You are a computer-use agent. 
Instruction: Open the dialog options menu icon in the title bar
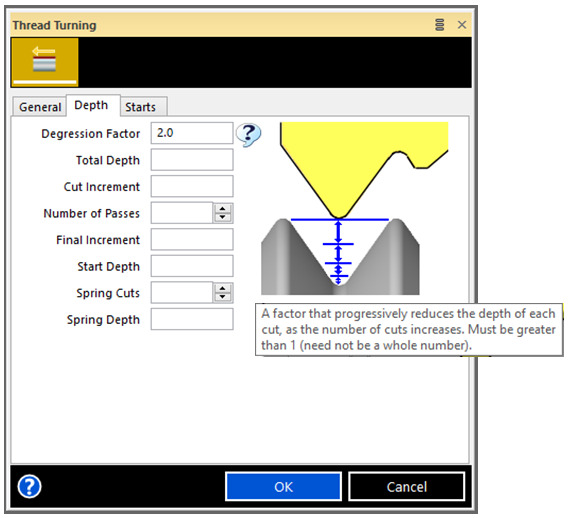(x=440, y=25)
